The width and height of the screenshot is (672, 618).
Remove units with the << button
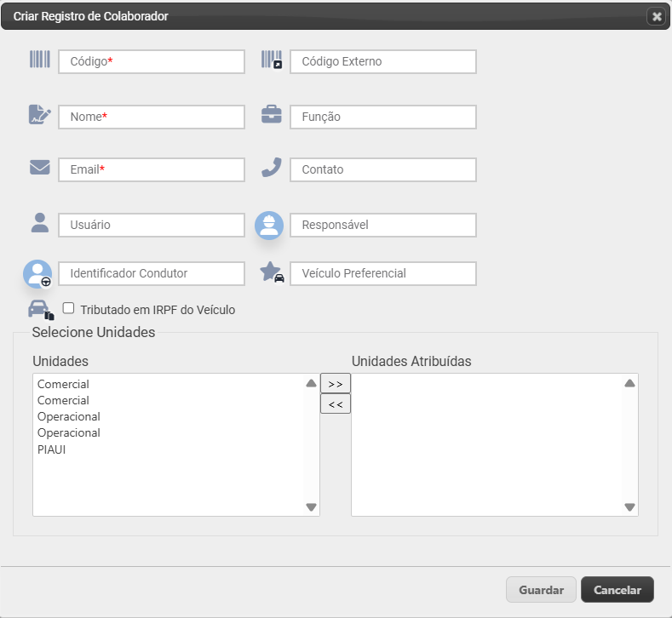pyautogui.click(x=336, y=403)
